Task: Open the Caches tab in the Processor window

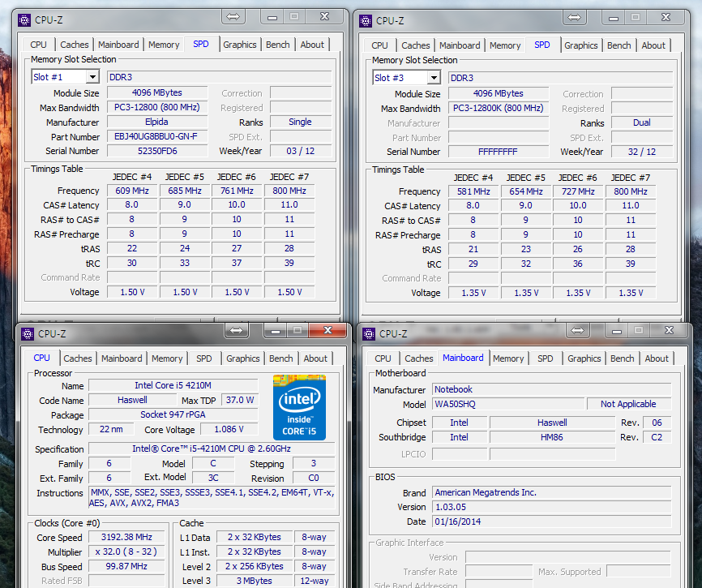Action: pos(78,358)
